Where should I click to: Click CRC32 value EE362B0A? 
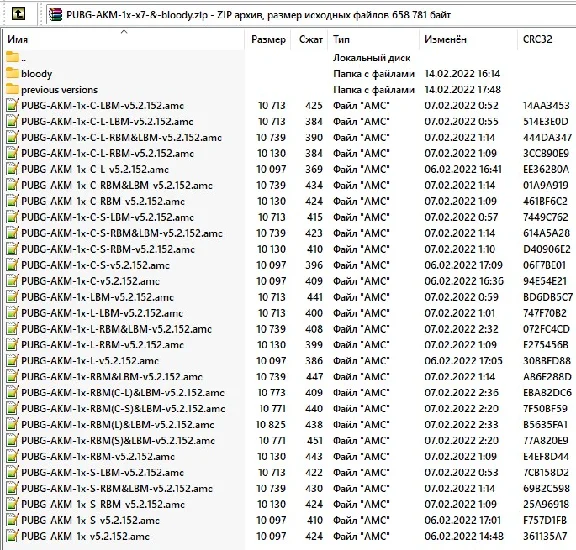[x=546, y=169]
